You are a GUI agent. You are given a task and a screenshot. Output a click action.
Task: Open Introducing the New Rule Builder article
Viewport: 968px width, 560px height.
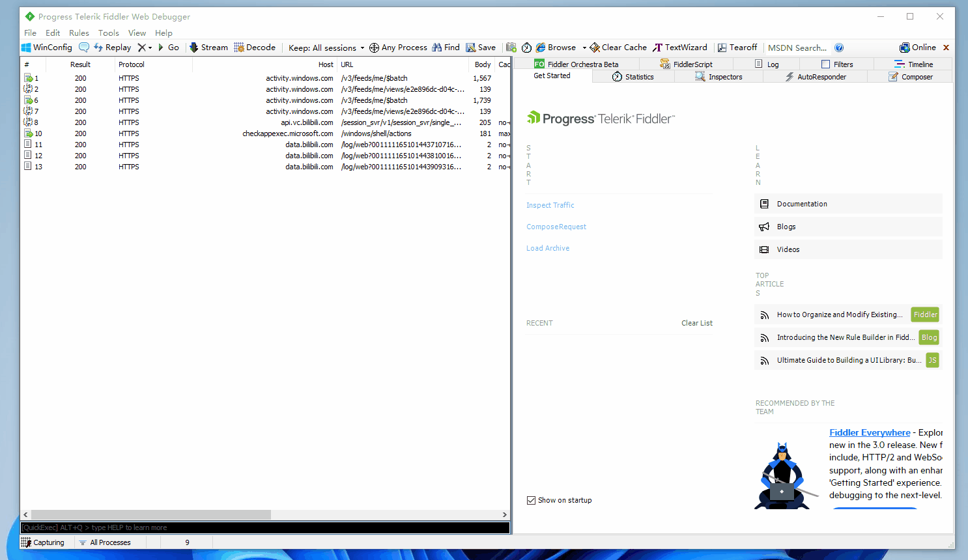click(848, 337)
